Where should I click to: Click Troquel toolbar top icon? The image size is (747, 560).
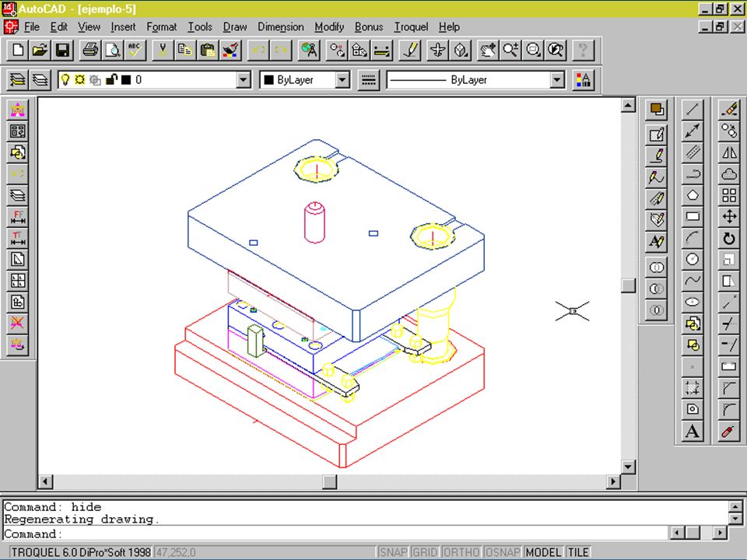[x=18, y=110]
